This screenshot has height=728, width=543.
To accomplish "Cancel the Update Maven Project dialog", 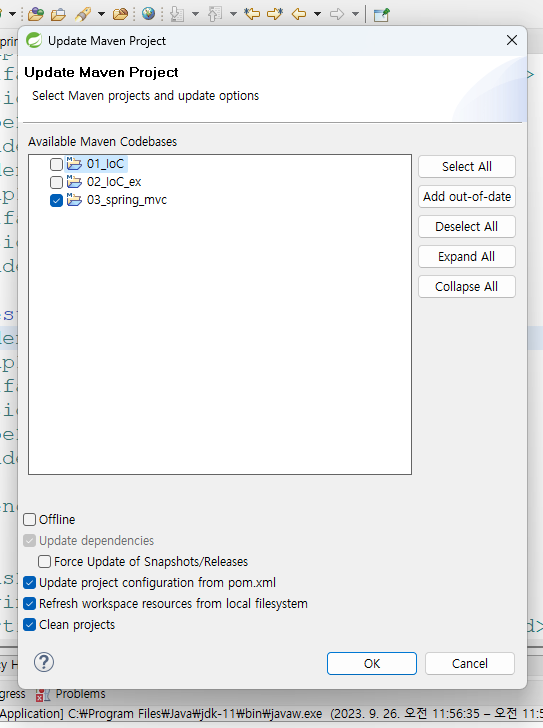I will click(470, 663).
